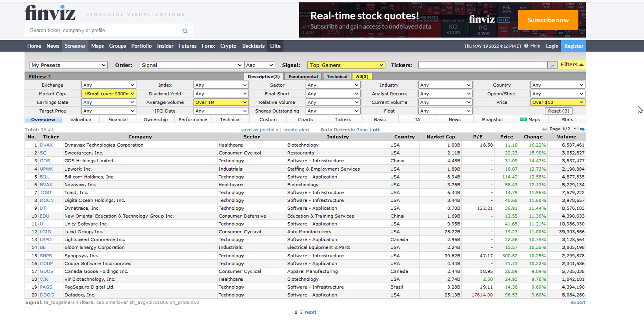Open the Price filter dropdown
The image size is (644, 334).
tap(558, 102)
